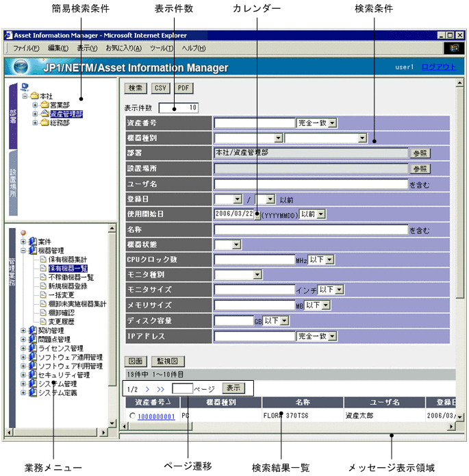
Task: Click the ユーザ名 input field
Action: [x=311, y=184]
